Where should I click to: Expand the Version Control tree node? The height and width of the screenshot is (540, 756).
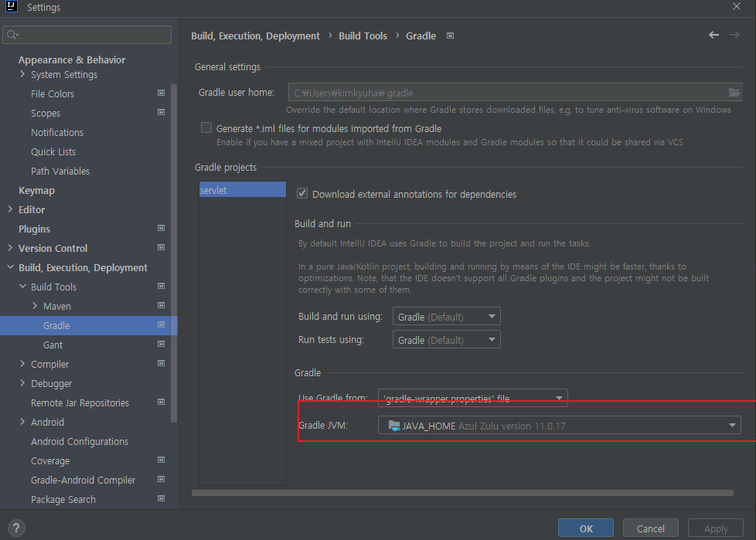pos(10,248)
